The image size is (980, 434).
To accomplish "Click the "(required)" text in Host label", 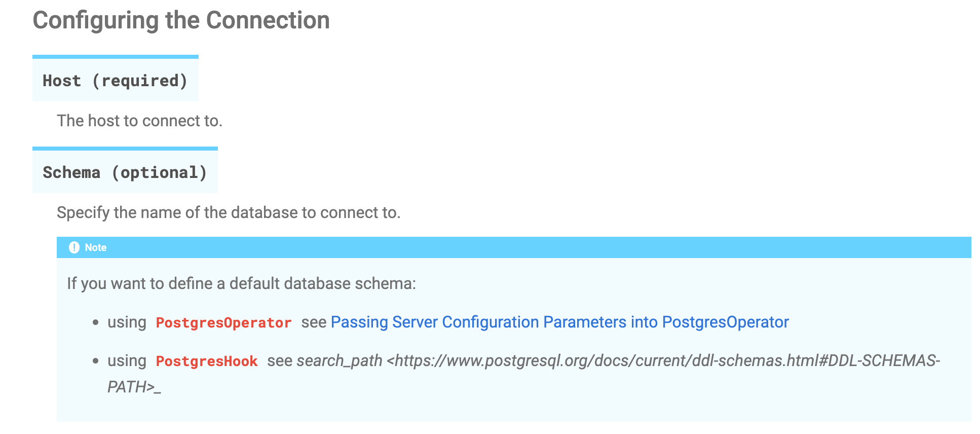I will click(x=140, y=81).
